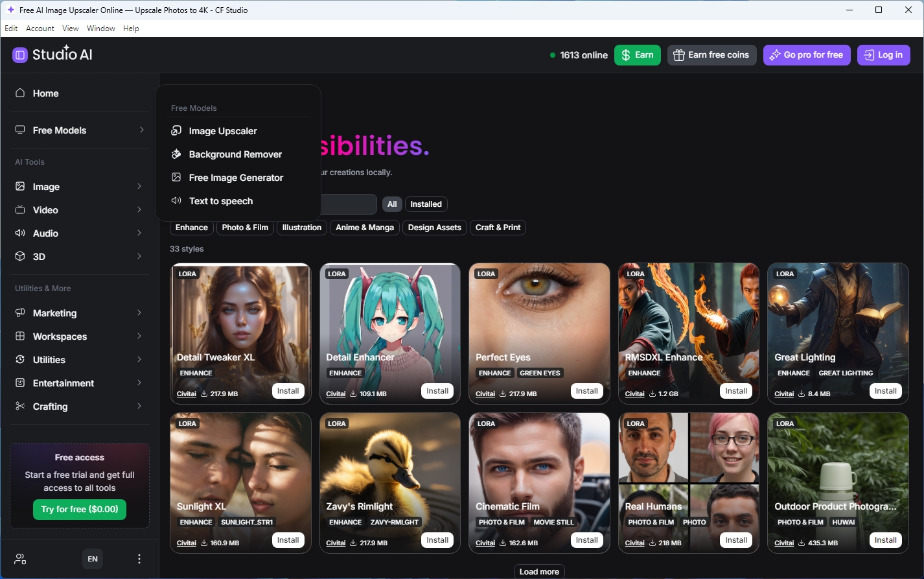The width and height of the screenshot is (924, 579).
Task: Install the Cinematic Film LoRA
Action: 586,540
